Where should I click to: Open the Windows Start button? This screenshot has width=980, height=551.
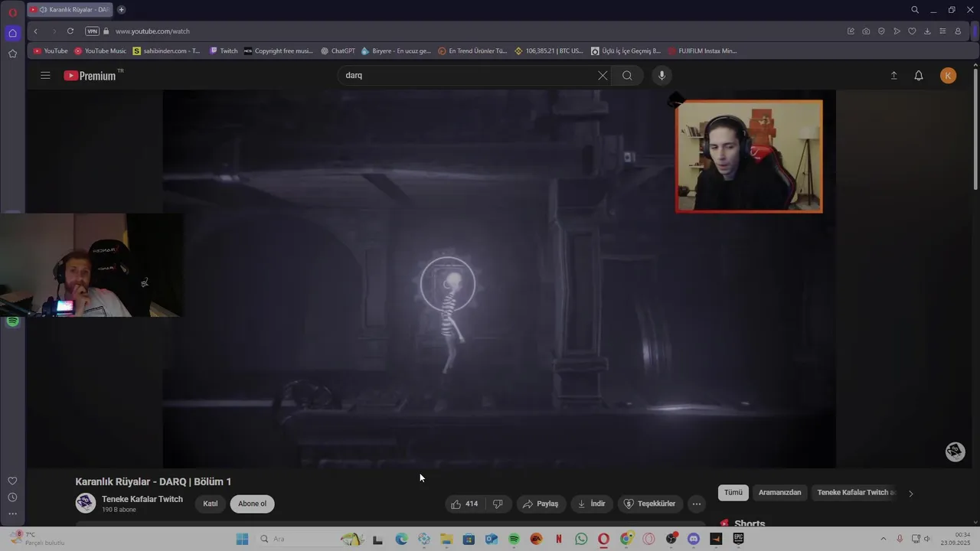[x=242, y=539]
